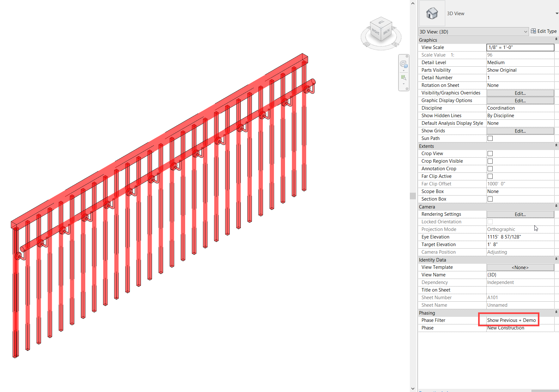Click the 3D View house icon in Properties
Viewport: 559px width, 392px height.
pyautogui.click(x=432, y=13)
